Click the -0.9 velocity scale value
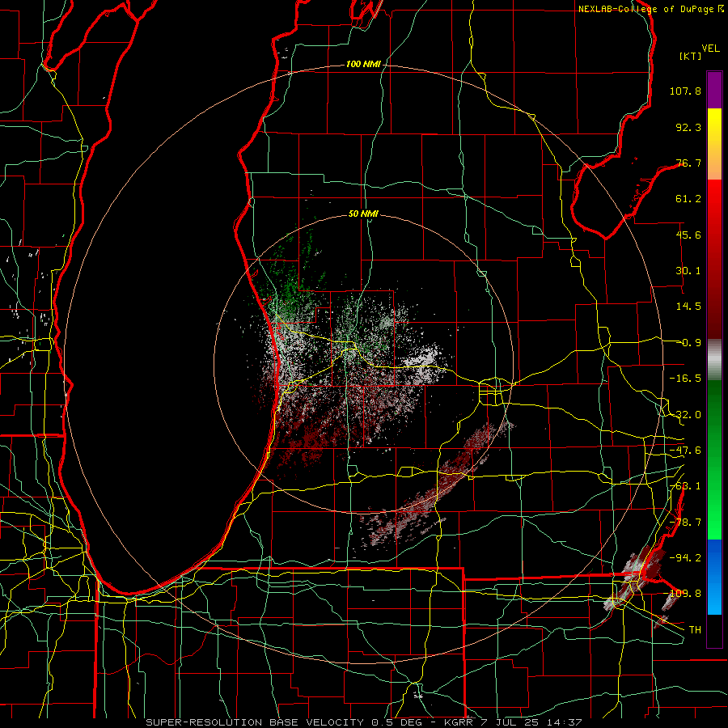This screenshot has width=728, height=728. click(x=688, y=343)
